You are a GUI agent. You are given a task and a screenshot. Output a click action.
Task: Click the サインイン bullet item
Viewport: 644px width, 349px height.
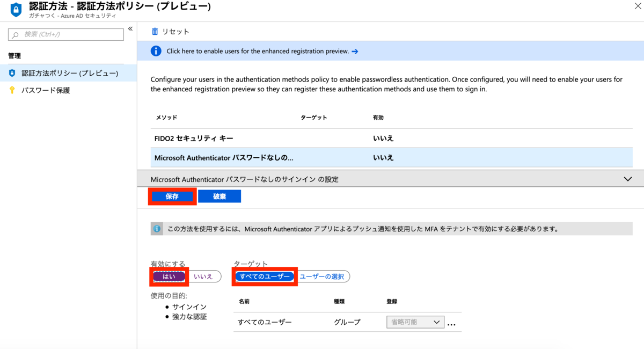pyautogui.click(x=189, y=307)
